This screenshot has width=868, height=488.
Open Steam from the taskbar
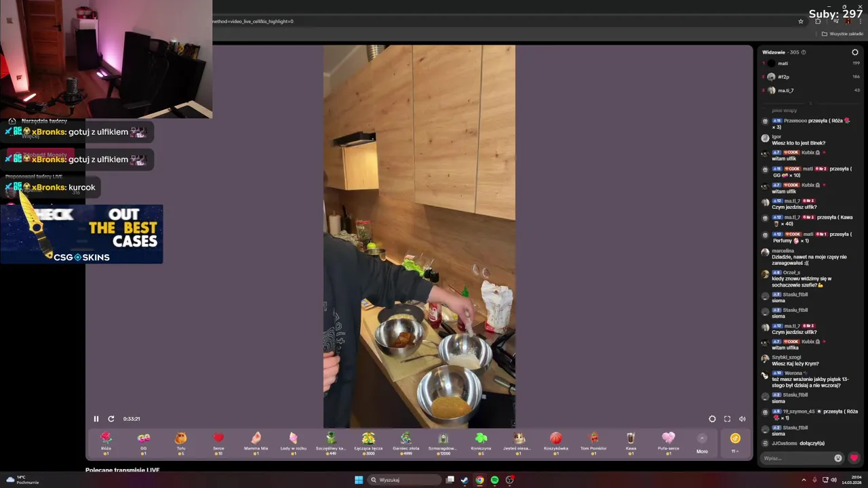[x=465, y=480]
